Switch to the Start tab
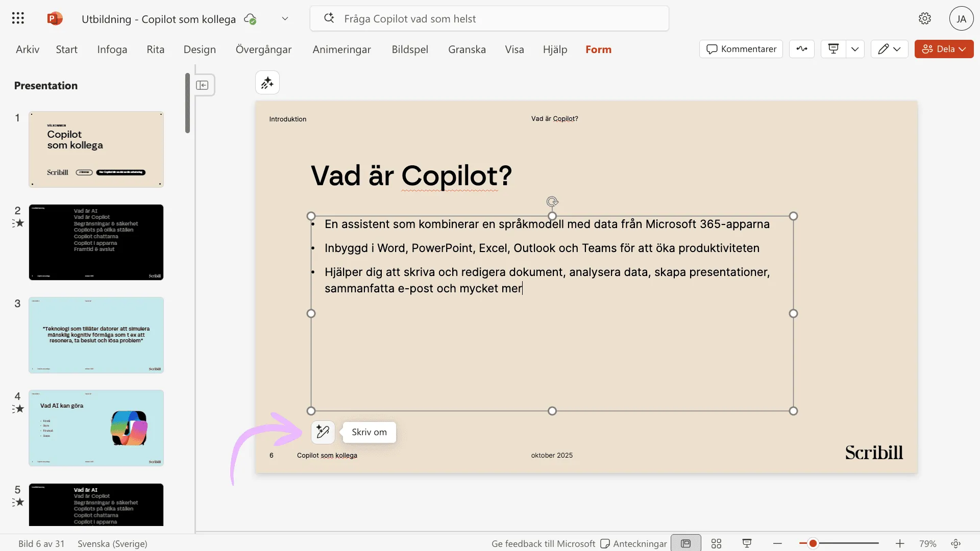 point(67,49)
